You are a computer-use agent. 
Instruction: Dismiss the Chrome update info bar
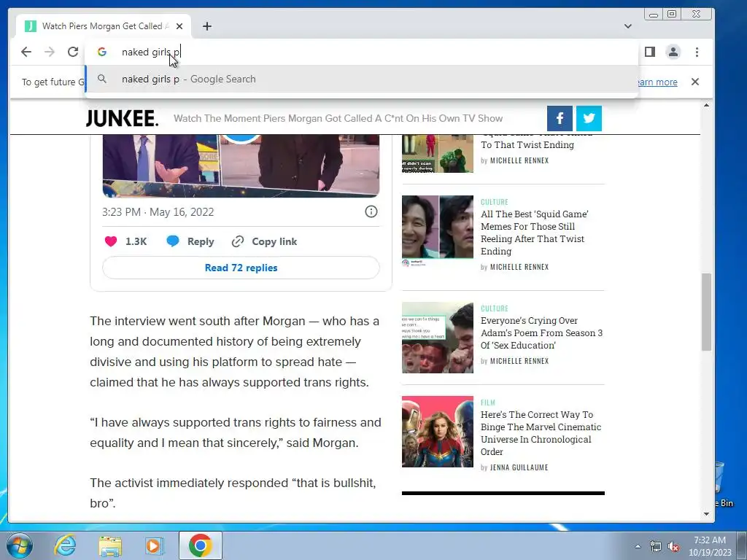click(x=695, y=82)
